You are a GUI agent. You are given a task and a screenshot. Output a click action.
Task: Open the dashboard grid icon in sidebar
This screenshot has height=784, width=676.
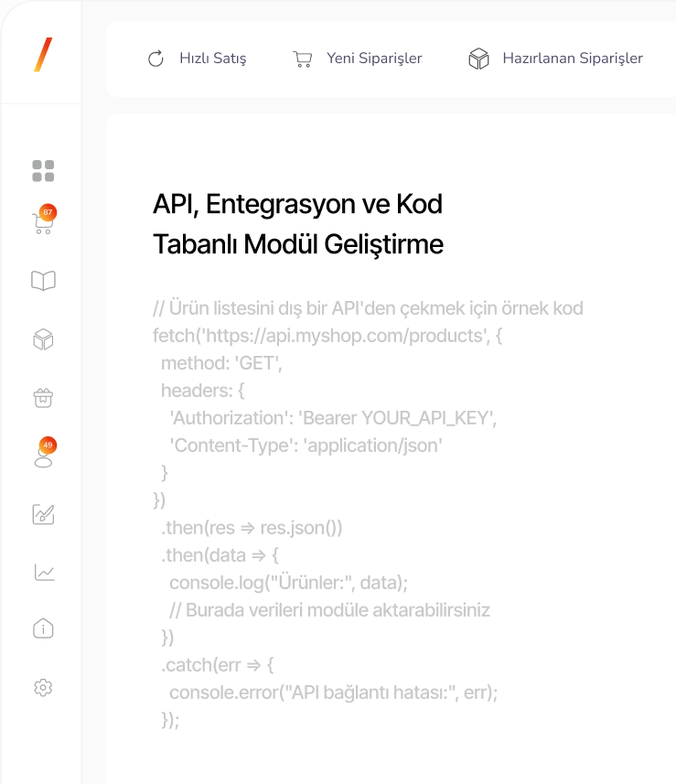(x=43, y=171)
